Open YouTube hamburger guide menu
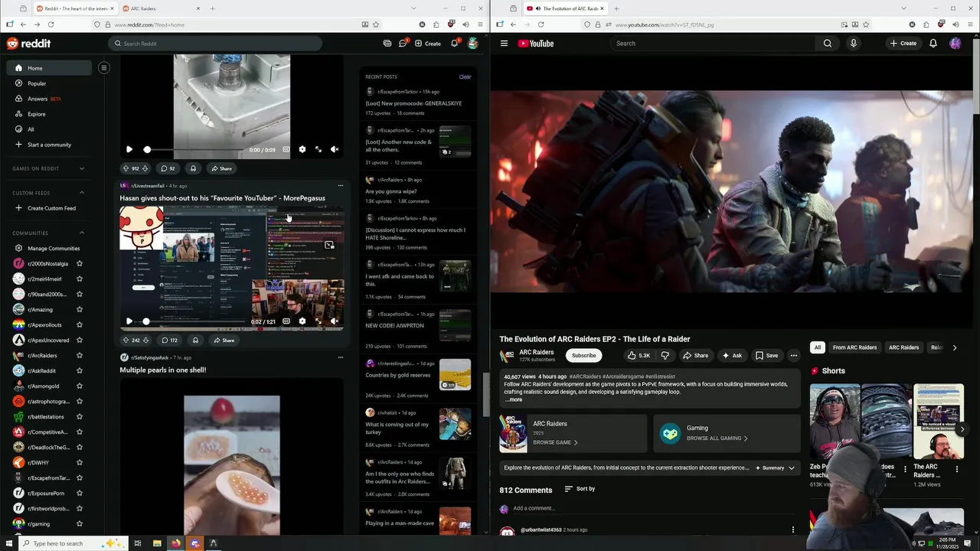Image resolution: width=980 pixels, height=551 pixels. click(504, 44)
